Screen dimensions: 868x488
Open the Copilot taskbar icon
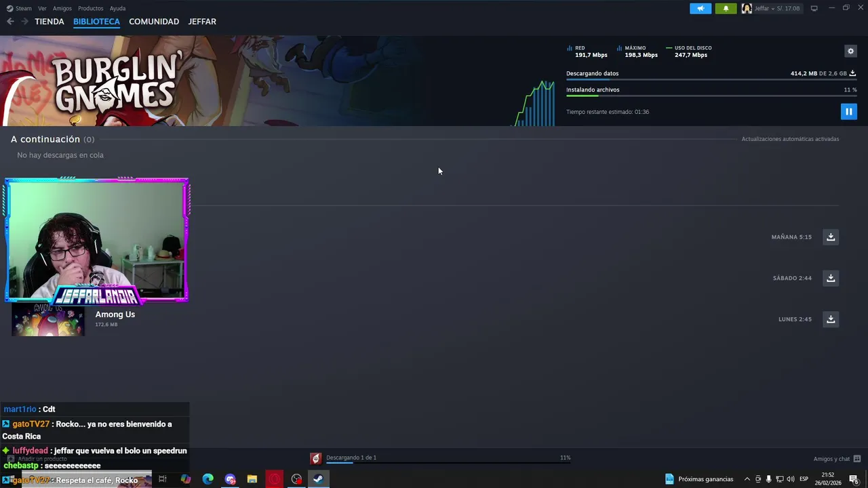(185, 479)
